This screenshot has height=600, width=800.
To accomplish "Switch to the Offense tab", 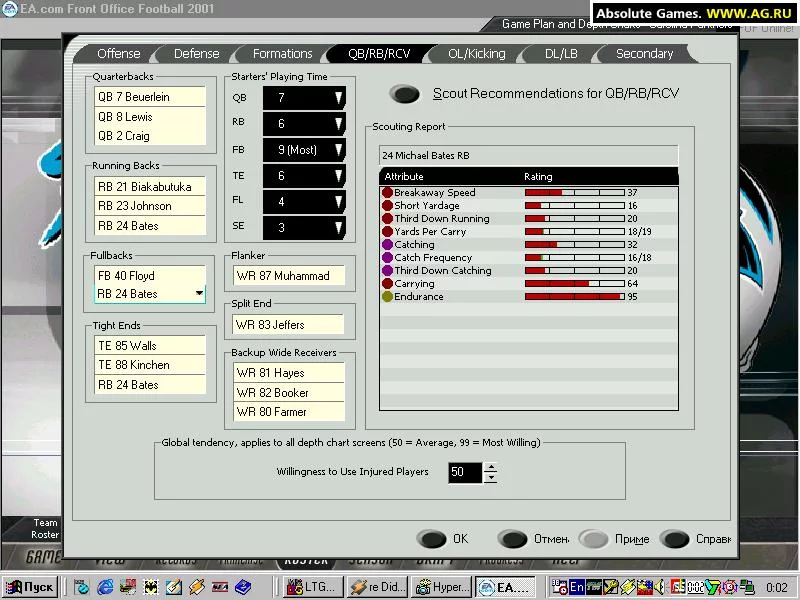I will (118, 54).
